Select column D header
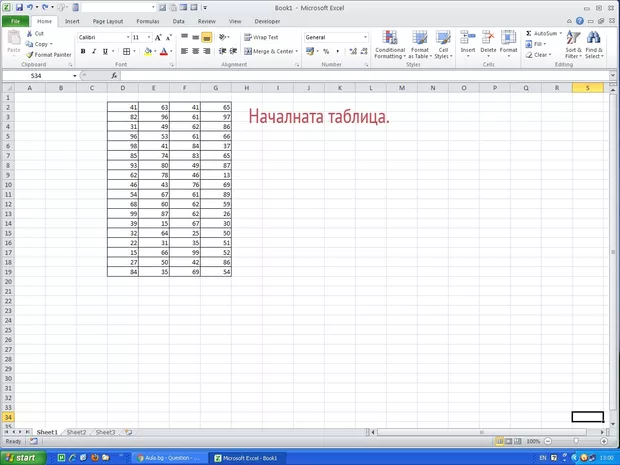620x465 pixels. tap(123, 88)
